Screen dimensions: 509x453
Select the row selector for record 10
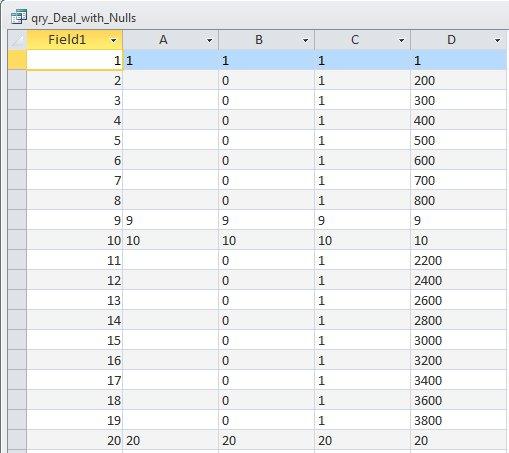pos(17,240)
